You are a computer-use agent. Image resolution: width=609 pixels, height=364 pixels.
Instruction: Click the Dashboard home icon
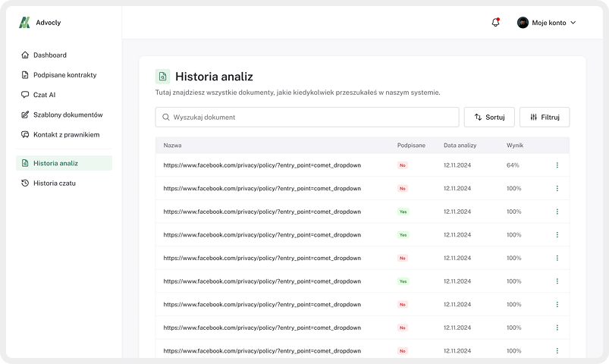point(25,55)
